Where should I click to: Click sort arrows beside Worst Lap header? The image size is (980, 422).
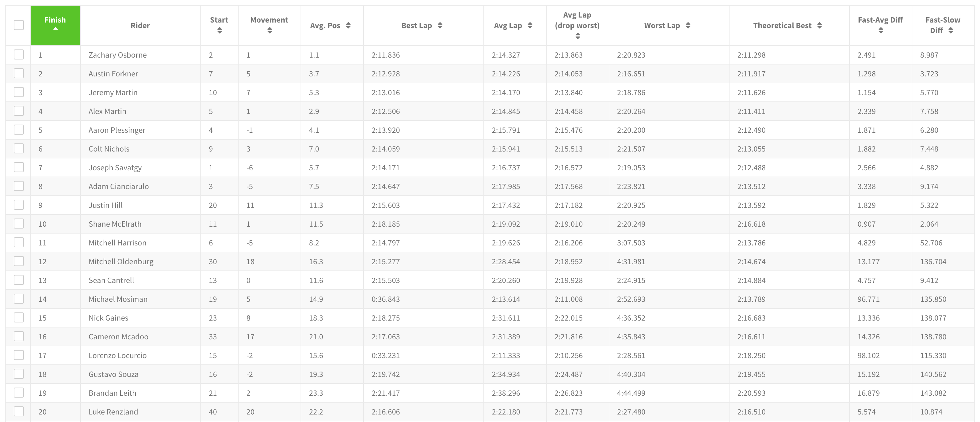(688, 25)
